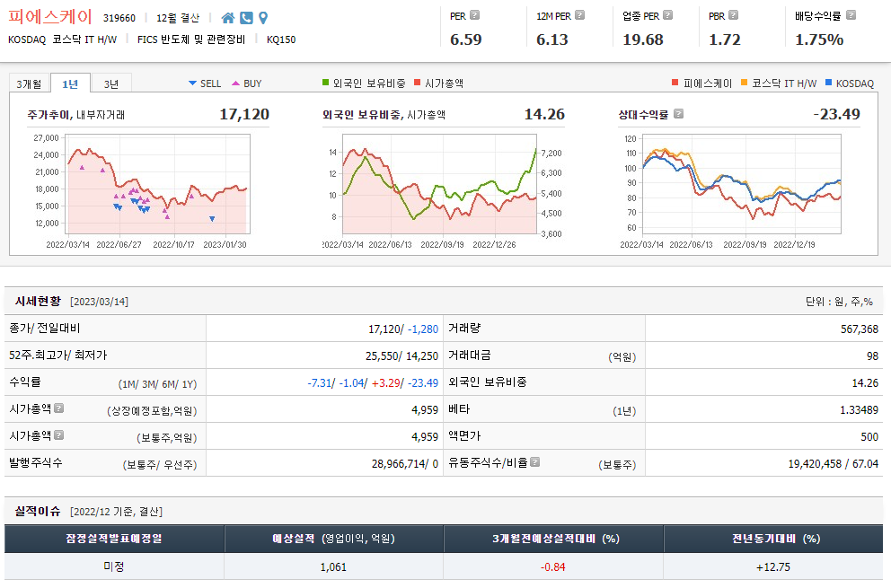Click relative return value -23.49 above chart
This screenshot has height=588, width=891.
[836, 114]
